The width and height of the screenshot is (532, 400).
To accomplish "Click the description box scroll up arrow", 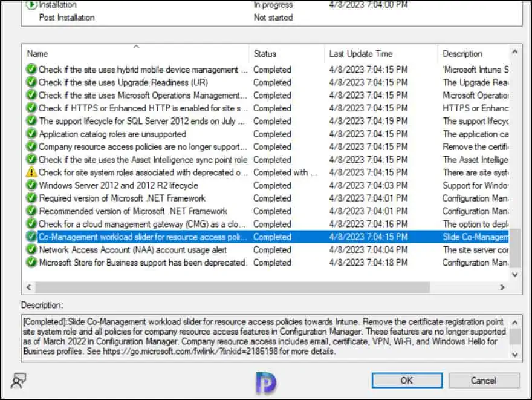I will tap(515, 323).
